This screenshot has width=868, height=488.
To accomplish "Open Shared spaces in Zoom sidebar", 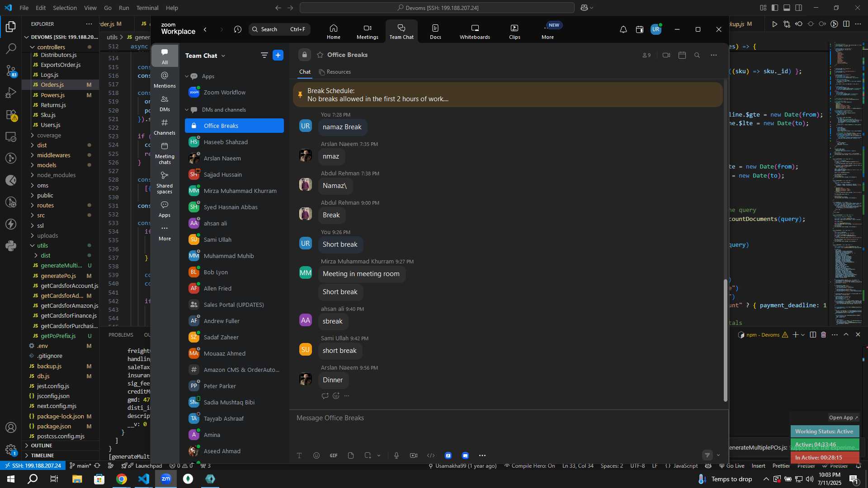I will (x=165, y=182).
